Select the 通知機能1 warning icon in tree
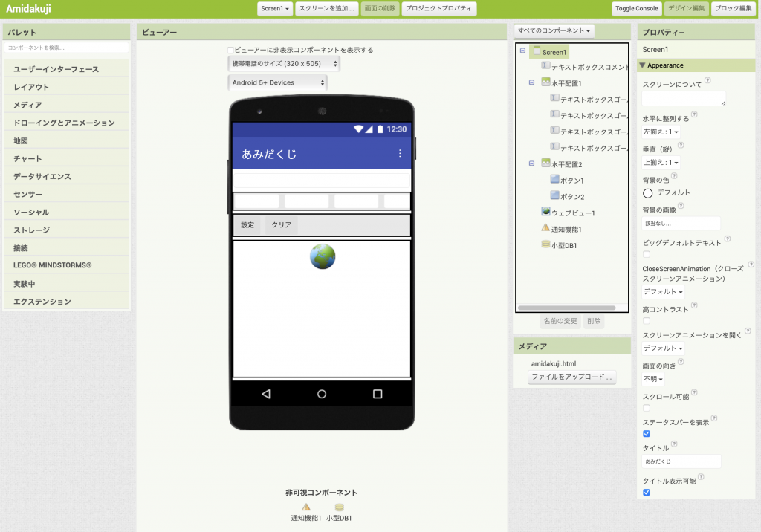Screen dimensions: 761x532 pyautogui.click(x=545, y=228)
